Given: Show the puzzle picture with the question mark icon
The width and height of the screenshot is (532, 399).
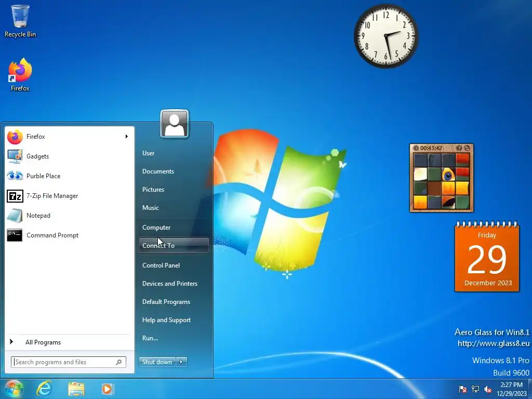Looking at the screenshot, I should click(x=459, y=148).
